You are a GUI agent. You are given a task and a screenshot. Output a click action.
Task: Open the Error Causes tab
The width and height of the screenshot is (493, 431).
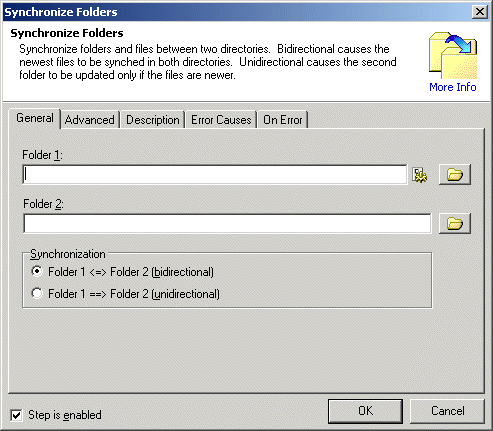(221, 120)
